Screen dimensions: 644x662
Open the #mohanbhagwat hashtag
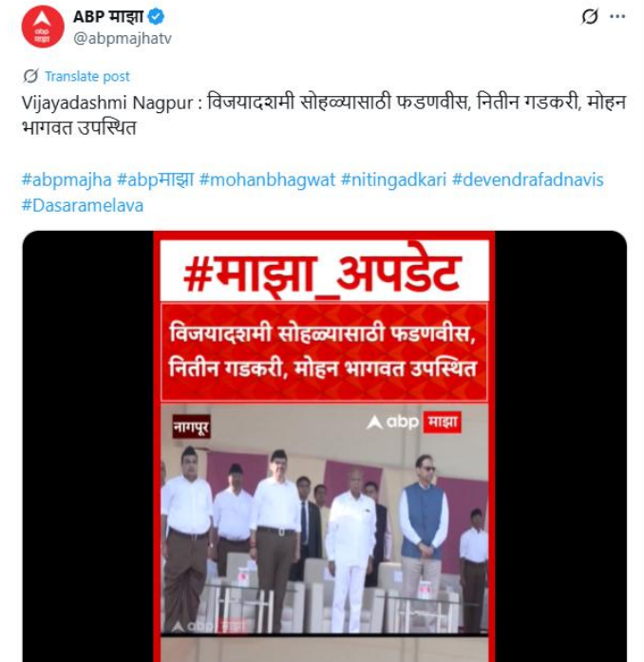click(267, 180)
